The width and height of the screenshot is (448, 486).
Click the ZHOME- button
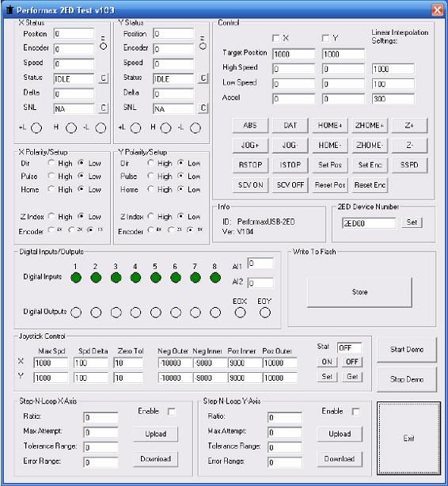[x=370, y=146]
